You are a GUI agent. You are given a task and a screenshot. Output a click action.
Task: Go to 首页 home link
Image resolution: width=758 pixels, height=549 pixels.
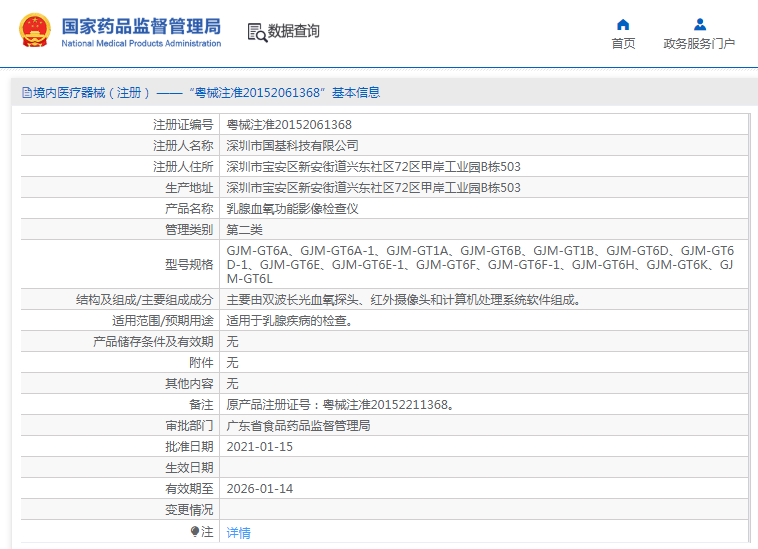623,43
